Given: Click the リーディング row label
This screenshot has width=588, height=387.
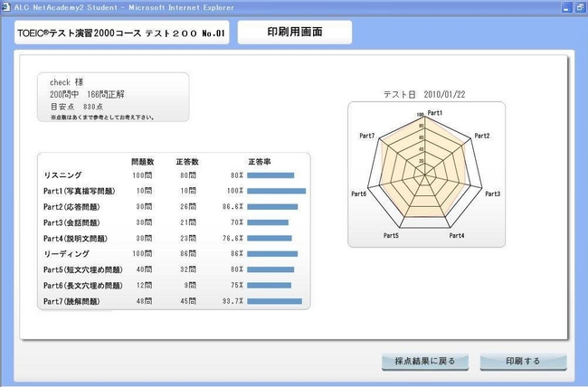Looking at the screenshot, I should click(x=66, y=254).
